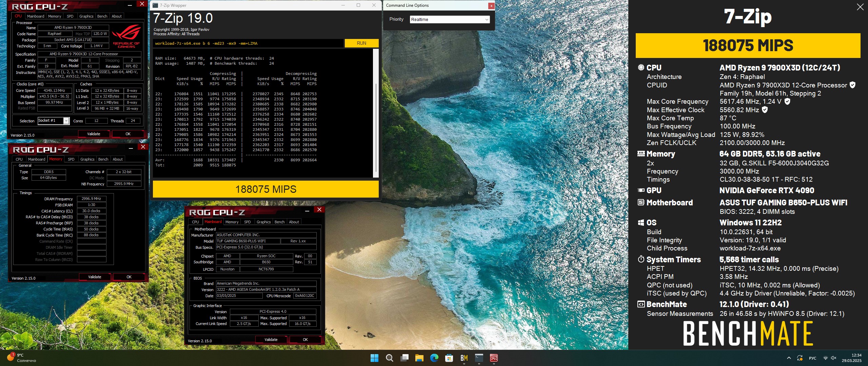
Task: Switch to 7-Zip Wrapper console taskbar icon
Action: tap(479, 358)
